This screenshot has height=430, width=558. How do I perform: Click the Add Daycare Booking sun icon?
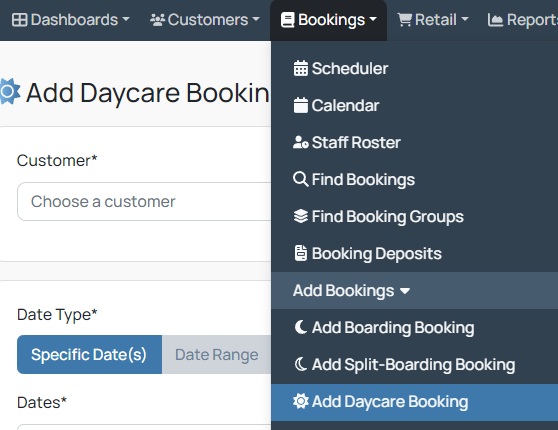[301, 402]
